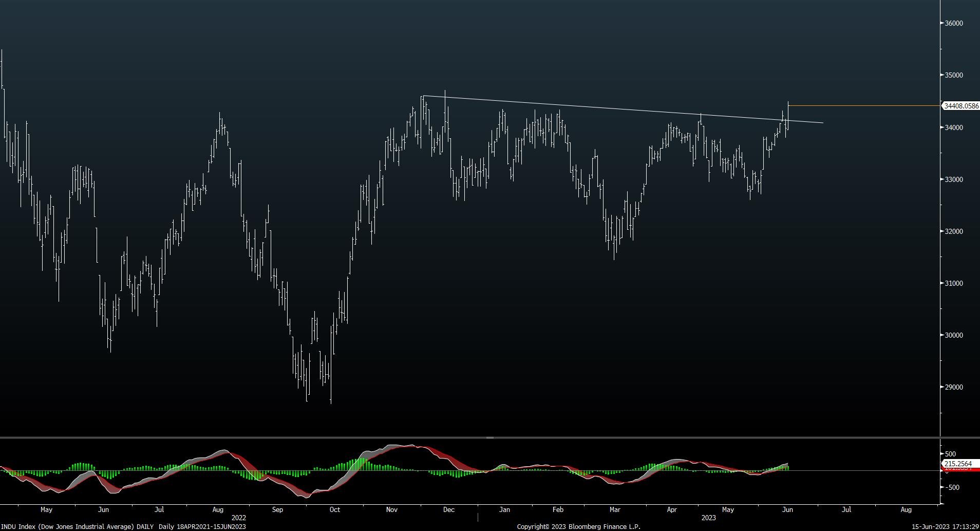
Task: Select the orange horizontal price line
Action: 873,105
